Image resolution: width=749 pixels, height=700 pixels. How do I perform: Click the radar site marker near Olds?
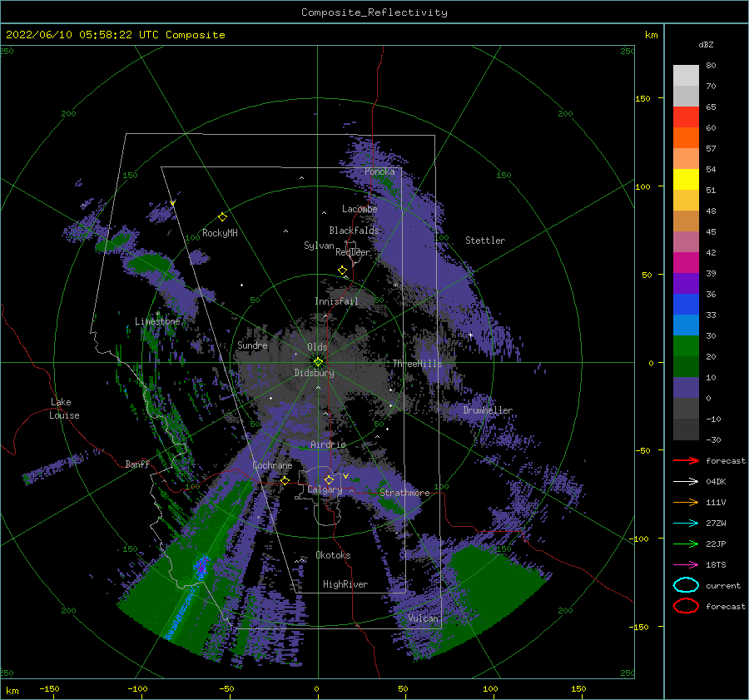318,362
